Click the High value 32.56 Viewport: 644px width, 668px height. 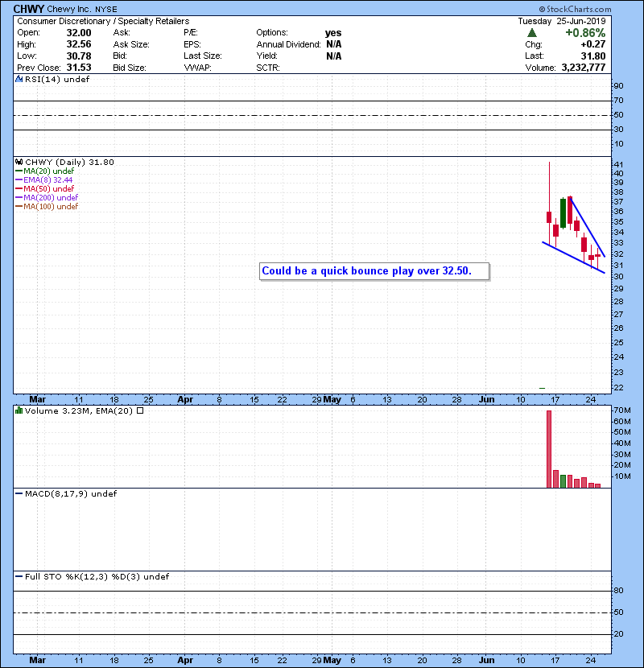(79, 44)
